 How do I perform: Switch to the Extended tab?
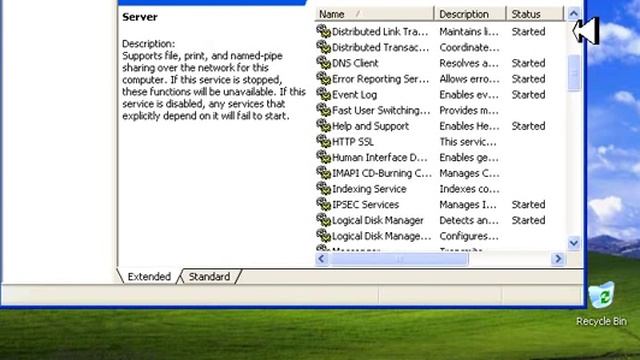(x=149, y=276)
